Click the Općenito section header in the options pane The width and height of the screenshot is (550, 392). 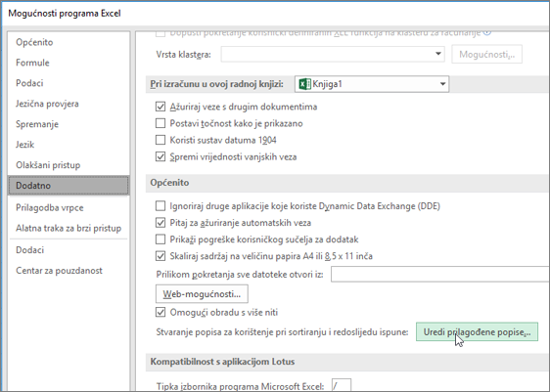[x=169, y=183]
